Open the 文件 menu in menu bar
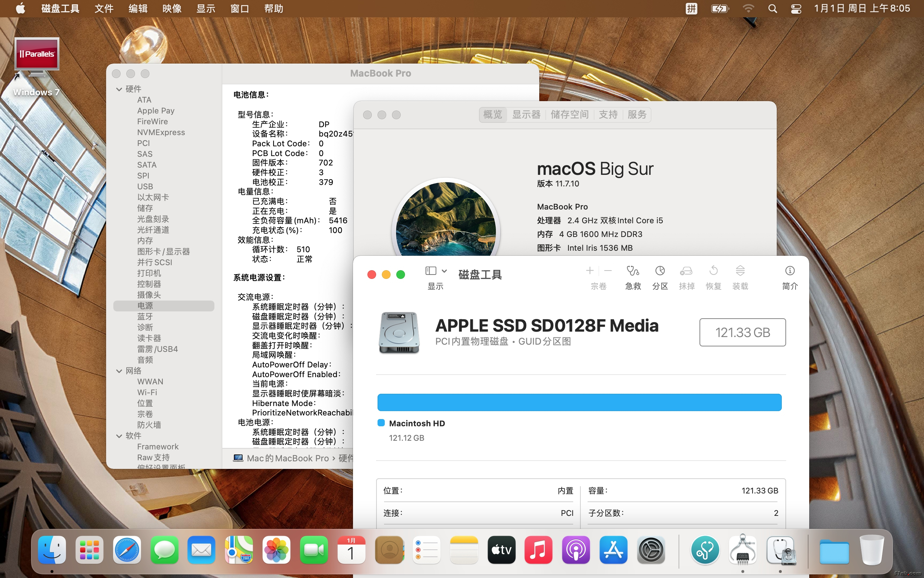This screenshot has width=924, height=578. (104, 8)
